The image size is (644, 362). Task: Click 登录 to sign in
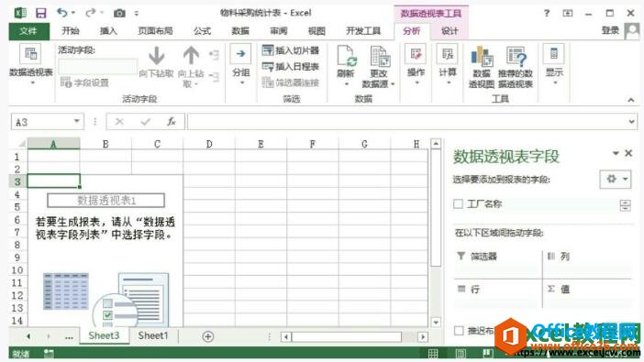pyautogui.click(x=610, y=31)
